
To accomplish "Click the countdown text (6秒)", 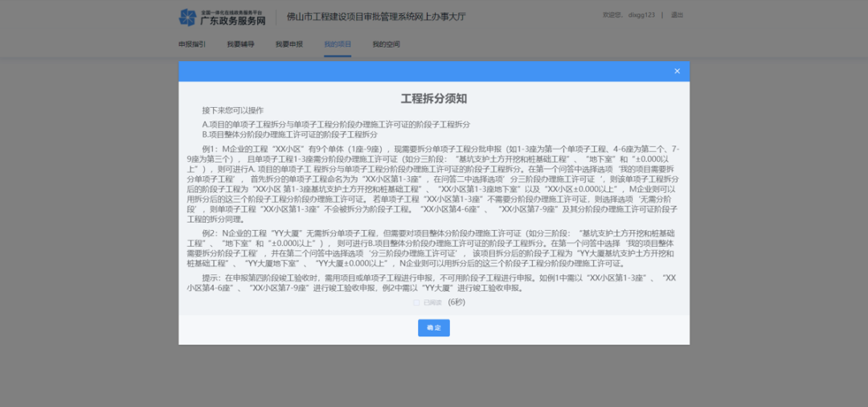I will click(x=457, y=302).
